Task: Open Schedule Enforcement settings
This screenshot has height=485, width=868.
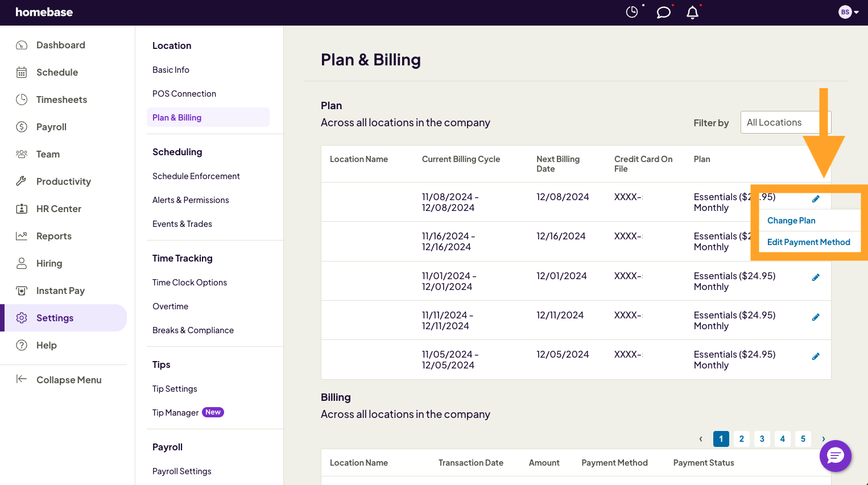Action: pyautogui.click(x=196, y=176)
